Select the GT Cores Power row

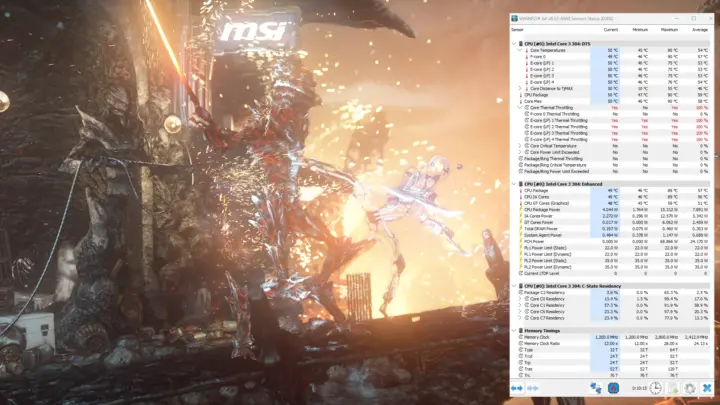click(x=613, y=222)
